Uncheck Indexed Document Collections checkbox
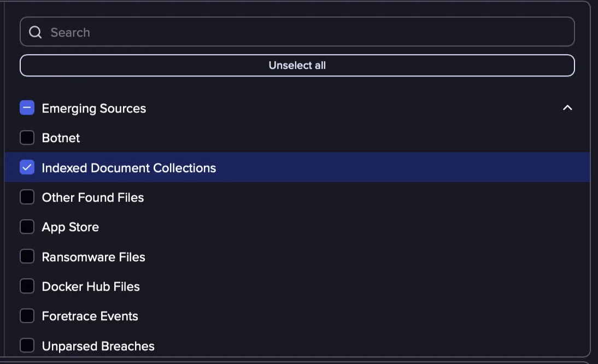 (x=27, y=167)
